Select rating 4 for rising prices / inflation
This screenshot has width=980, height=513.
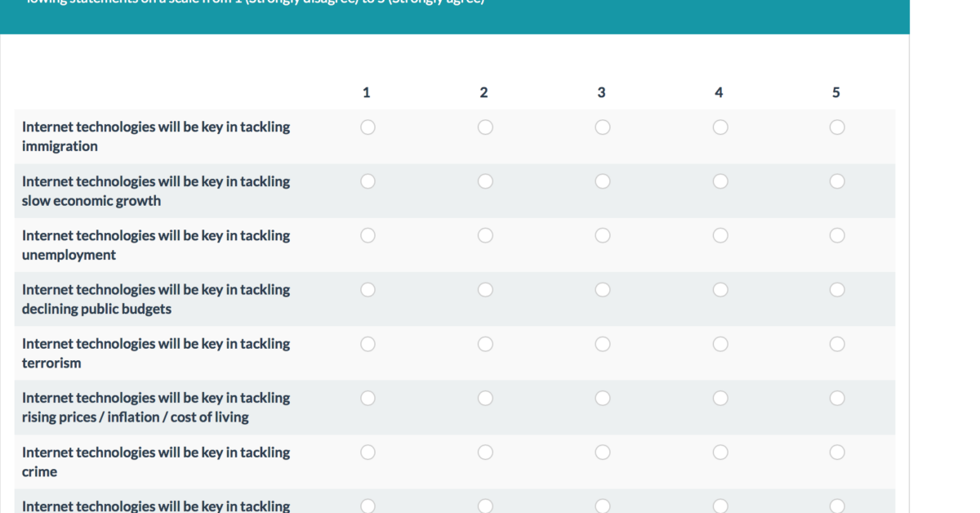[720, 398]
